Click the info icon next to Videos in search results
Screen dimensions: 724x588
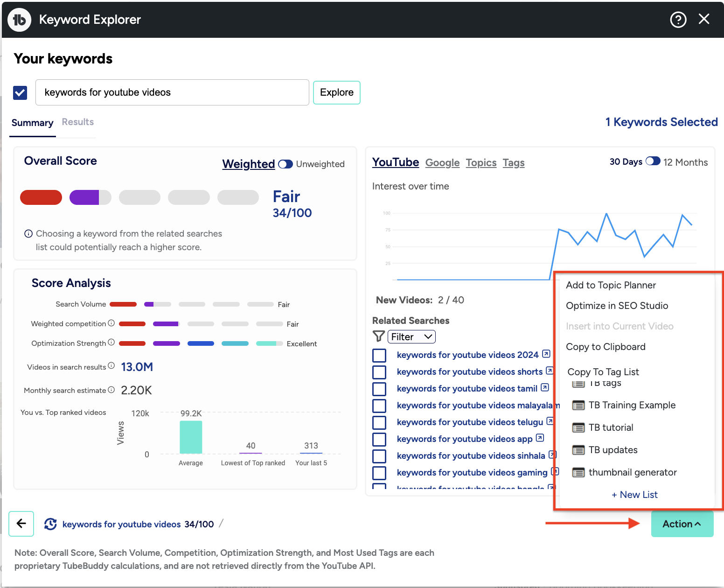(111, 366)
